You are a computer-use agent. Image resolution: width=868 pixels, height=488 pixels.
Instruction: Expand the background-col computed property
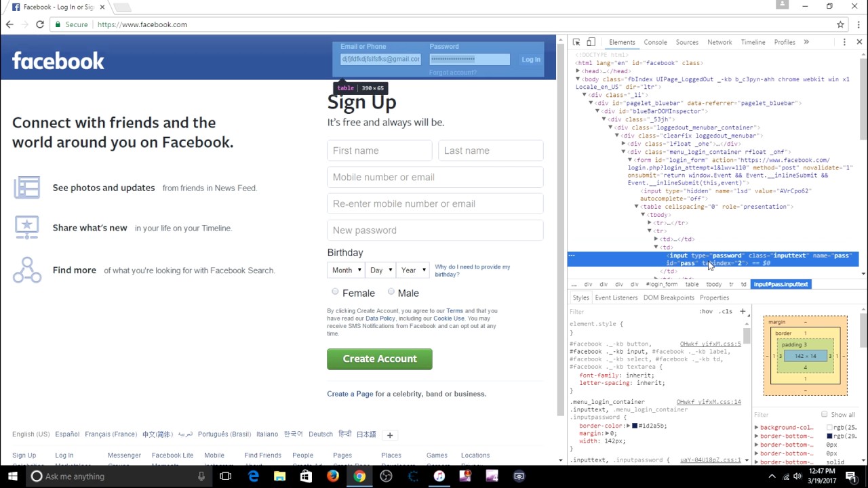click(757, 428)
